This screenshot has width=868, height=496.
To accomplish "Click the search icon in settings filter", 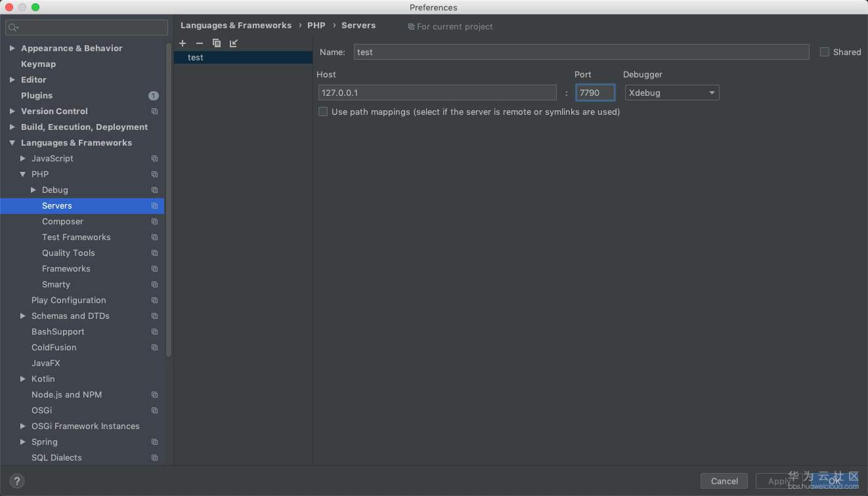I will (13, 28).
